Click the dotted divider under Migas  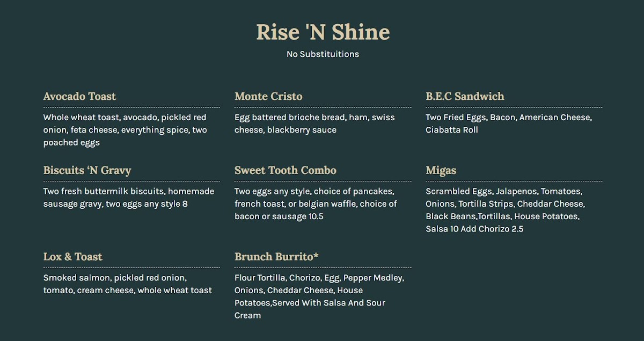coord(514,182)
